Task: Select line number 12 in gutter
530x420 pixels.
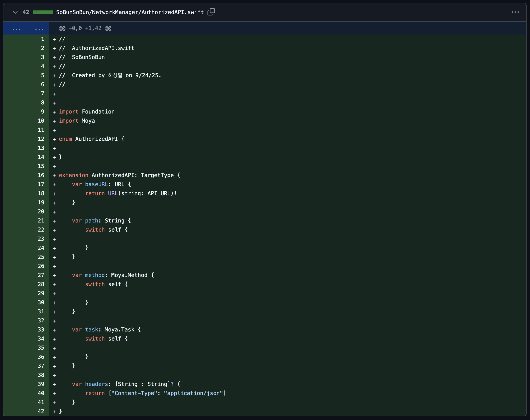Action: click(41, 139)
